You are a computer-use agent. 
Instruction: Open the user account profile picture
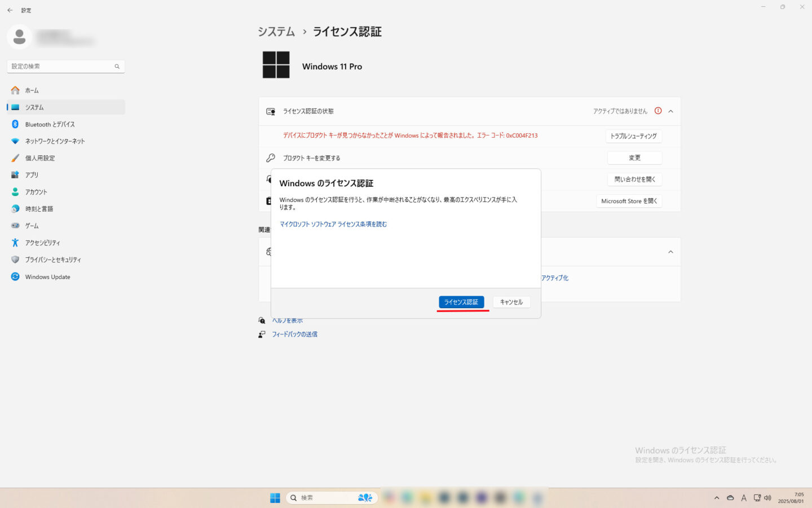[19, 37]
